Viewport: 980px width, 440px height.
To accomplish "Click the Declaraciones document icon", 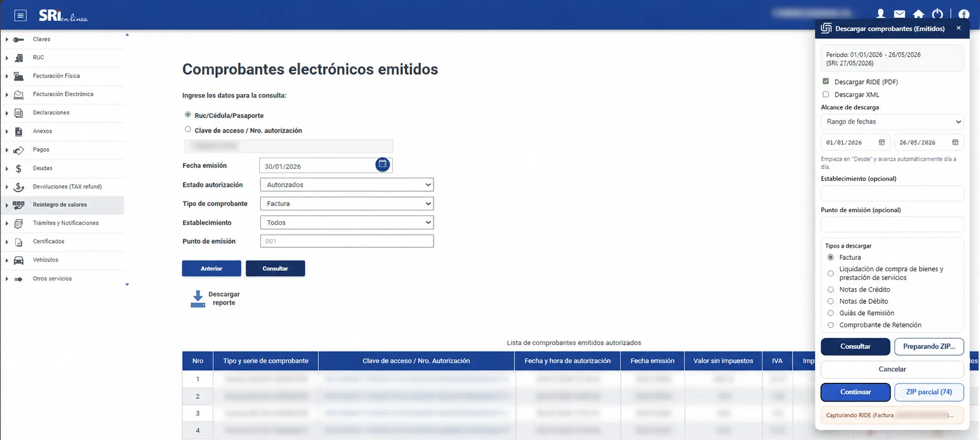I will pos(19,113).
